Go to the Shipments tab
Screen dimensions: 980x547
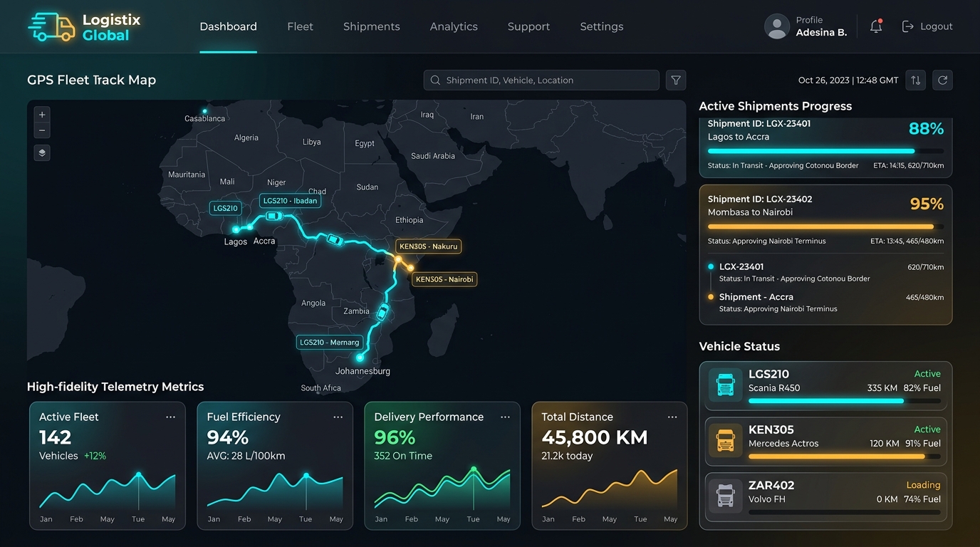[x=371, y=26]
